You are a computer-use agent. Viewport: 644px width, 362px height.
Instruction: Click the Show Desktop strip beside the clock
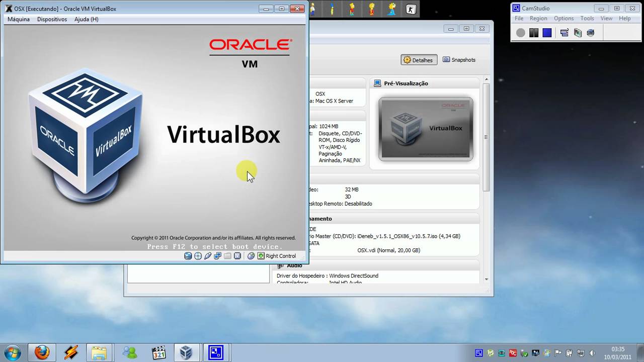640,352
